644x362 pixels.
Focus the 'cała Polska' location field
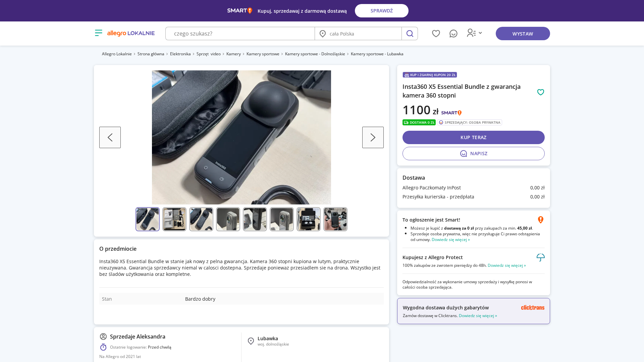click(x=358, y=34)
